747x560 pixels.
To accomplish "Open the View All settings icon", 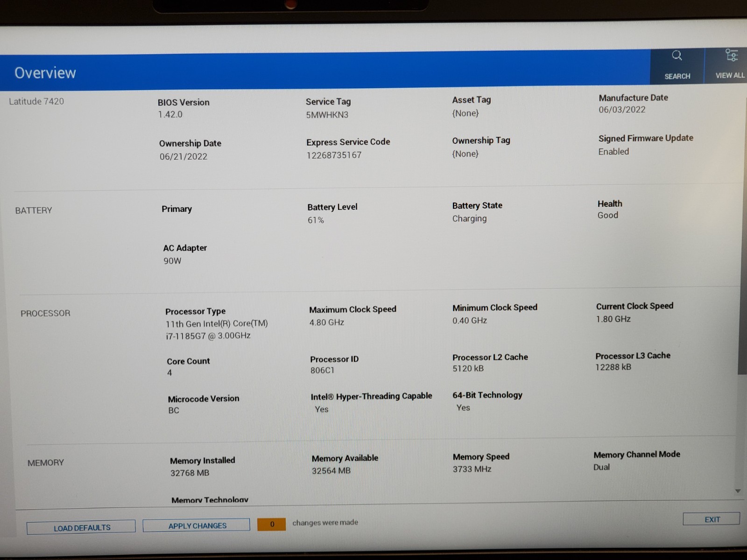I will tap(731, 55).
